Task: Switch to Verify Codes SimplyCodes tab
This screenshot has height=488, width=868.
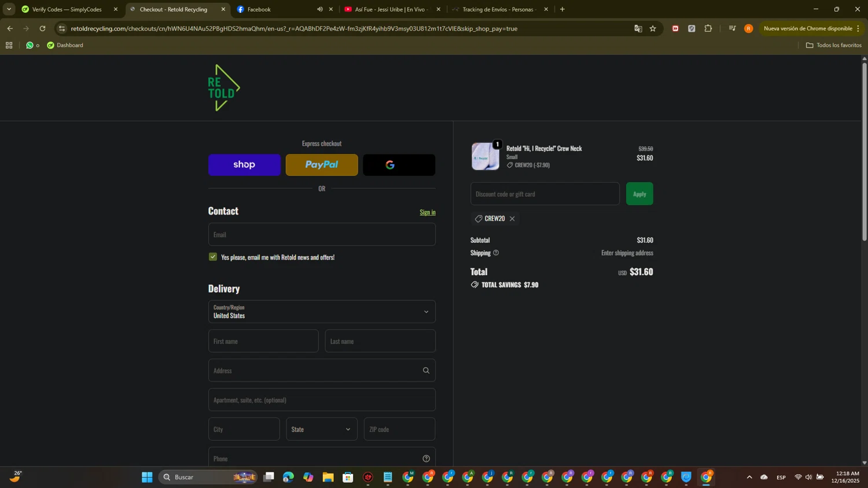Action: (x=67, y=9)
